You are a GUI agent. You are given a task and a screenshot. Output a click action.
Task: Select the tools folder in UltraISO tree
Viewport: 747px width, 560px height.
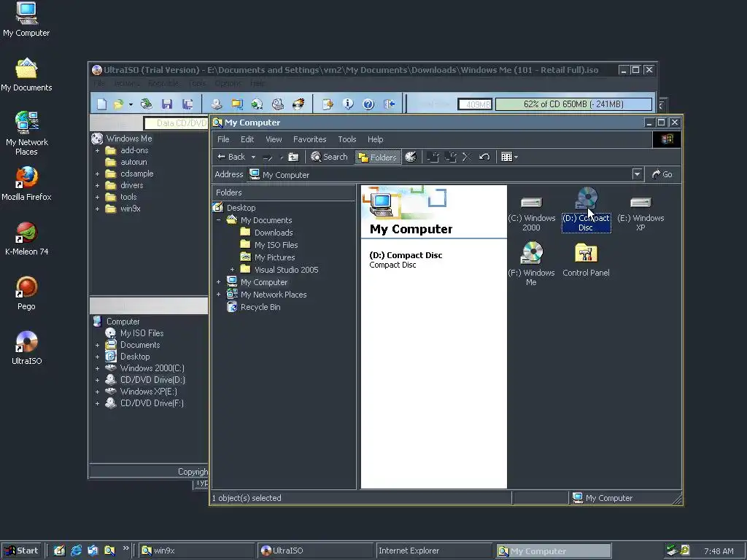128,197
